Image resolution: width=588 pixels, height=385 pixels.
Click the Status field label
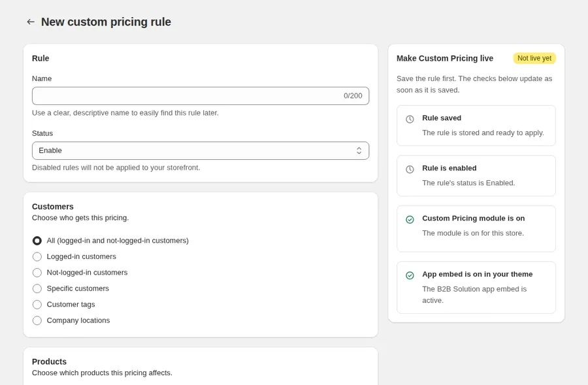[42, 133]
